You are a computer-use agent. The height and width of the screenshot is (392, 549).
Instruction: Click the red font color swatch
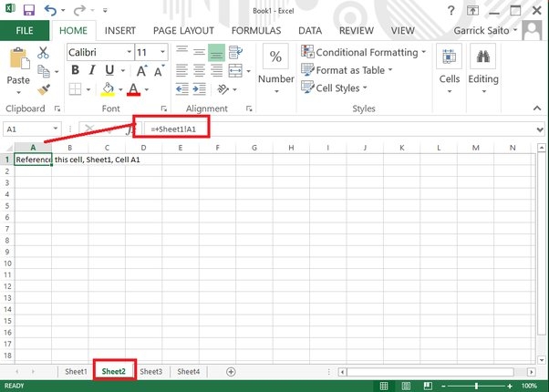134,89
